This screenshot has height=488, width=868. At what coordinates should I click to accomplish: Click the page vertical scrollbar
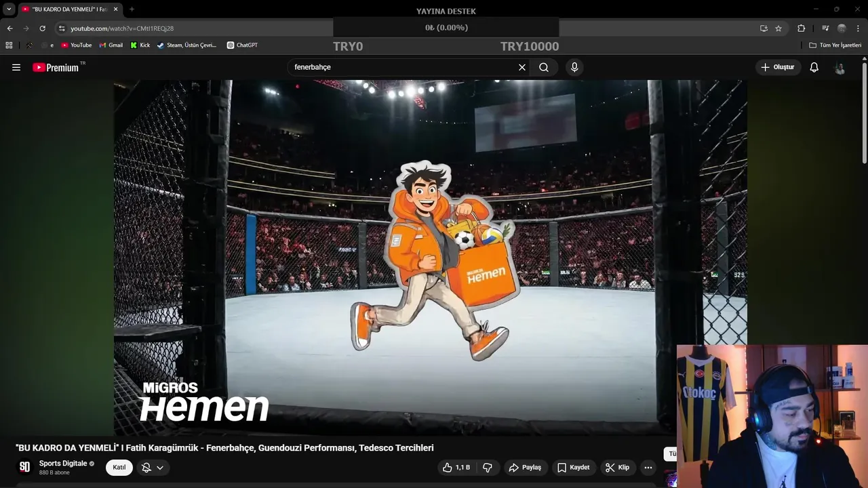click(865, 112)
